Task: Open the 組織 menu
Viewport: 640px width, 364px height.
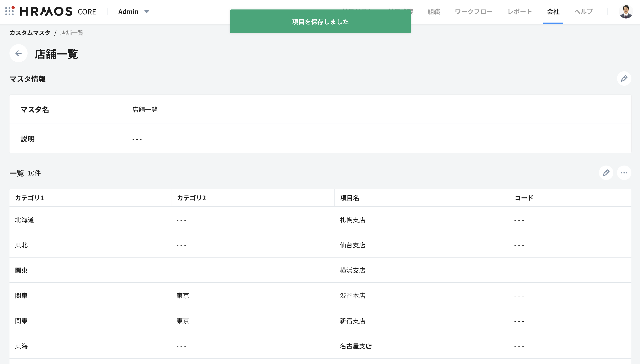Action: tap(434, 12)
